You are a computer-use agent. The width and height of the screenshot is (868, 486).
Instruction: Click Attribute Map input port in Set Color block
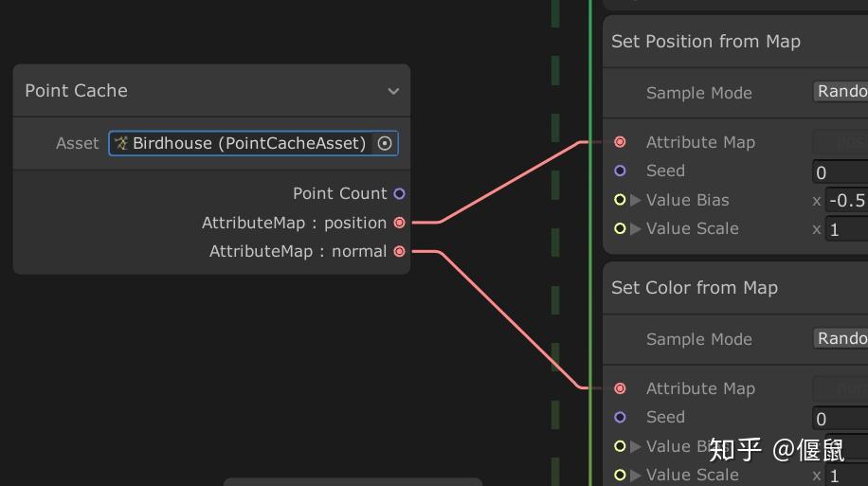pyautogui.click(x=620, y=388)
